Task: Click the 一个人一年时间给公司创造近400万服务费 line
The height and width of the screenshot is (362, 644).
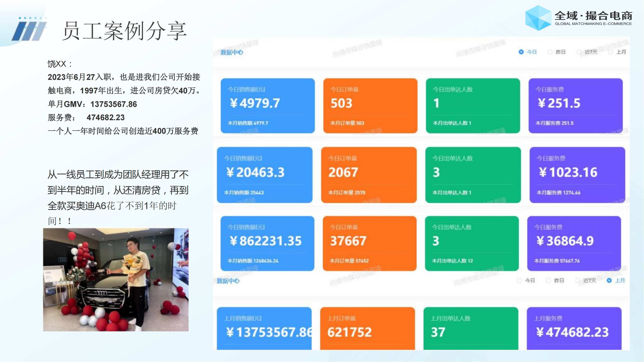Action: pos(123,131)
